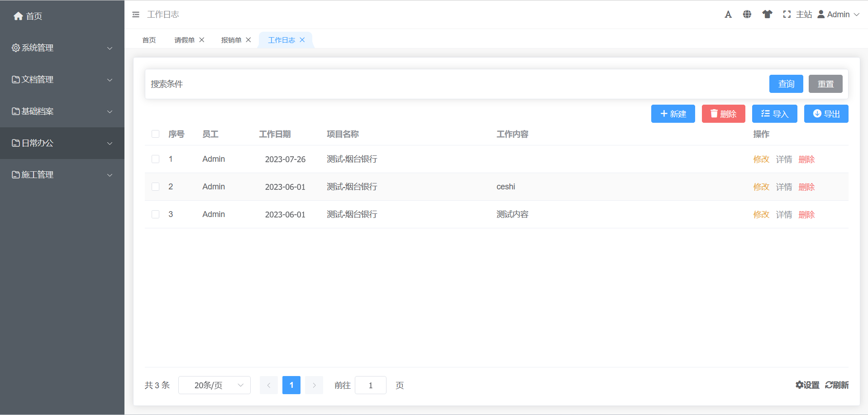Click the folder icon beside 文档管理
Screen dimensions: 868x415
16,80
